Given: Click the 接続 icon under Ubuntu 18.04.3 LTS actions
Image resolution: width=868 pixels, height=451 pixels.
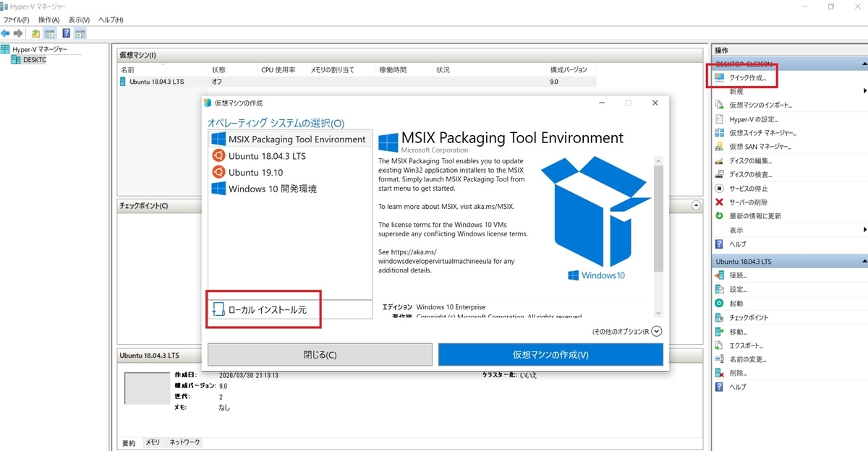Looking at the screenshot, I should (x=719, y=275).
